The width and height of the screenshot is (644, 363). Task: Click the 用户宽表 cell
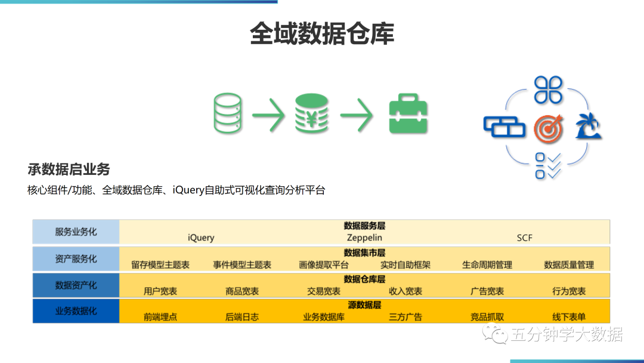(160, 291)
